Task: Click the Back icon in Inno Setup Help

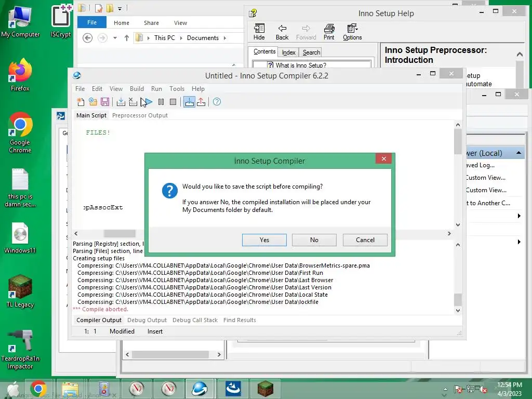Action: click(282, 32)
